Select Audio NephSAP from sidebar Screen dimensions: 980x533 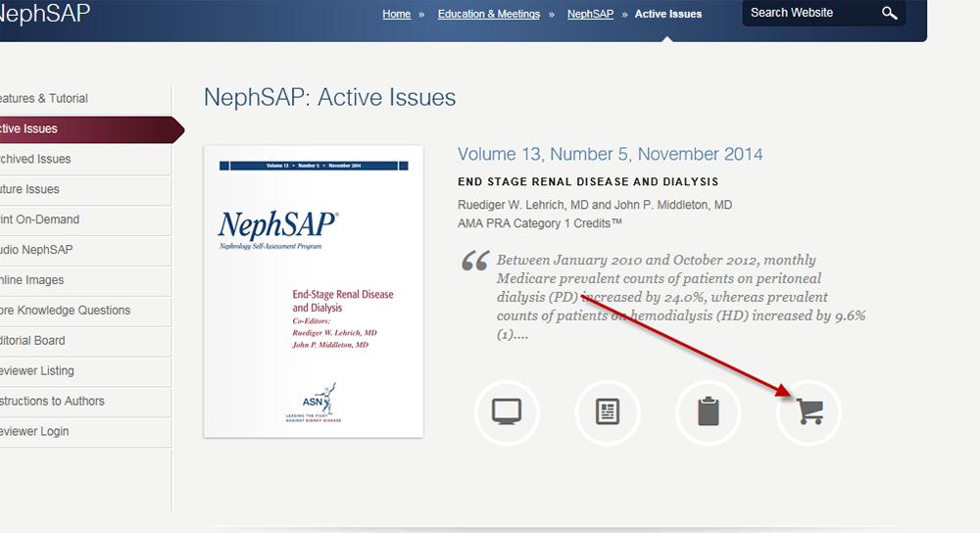click(37, 251)
